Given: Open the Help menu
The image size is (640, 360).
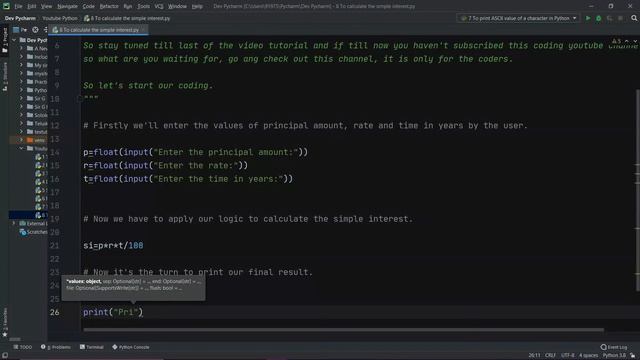Looking at the screenshot, I should tap(197, 6).
